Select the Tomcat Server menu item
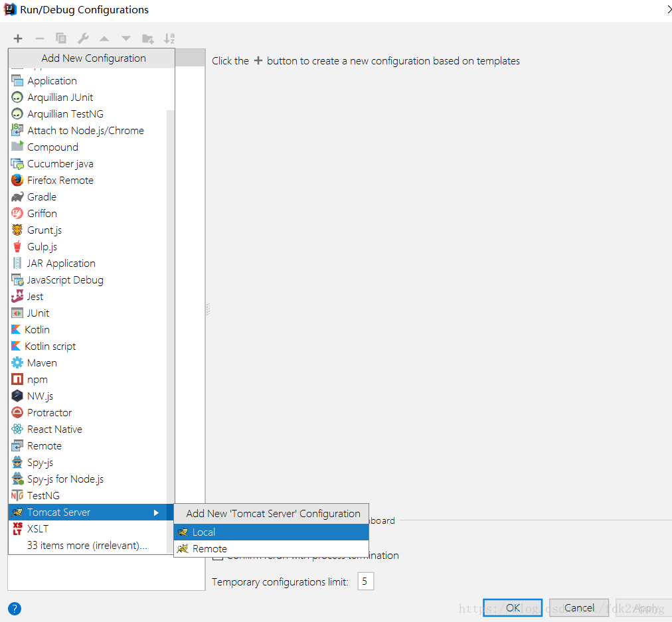 88,512
